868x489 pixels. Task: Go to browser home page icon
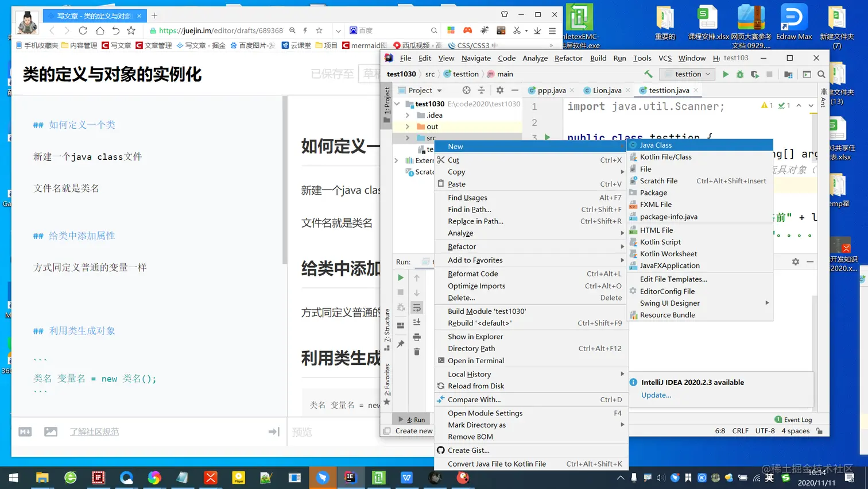100,30
